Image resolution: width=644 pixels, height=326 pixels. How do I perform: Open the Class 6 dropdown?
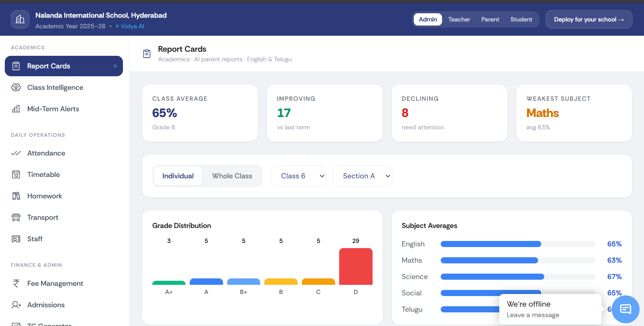click(x=299, y=176)
